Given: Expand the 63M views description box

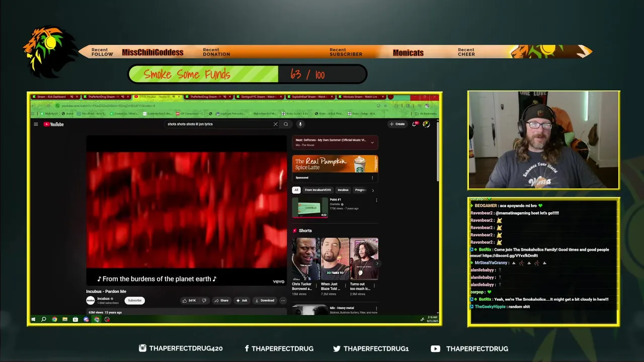Looking at the screenshot, I should [x=186, y=312].
